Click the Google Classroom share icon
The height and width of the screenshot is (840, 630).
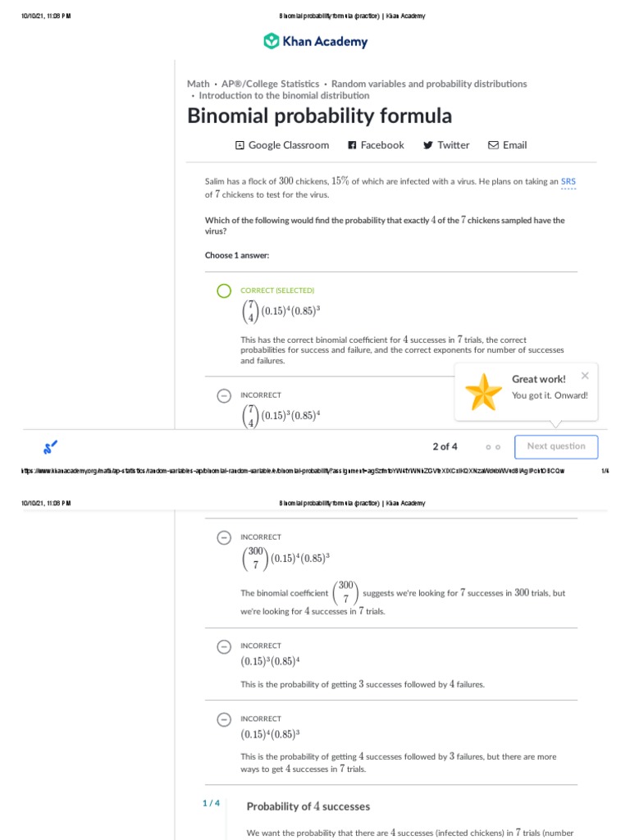pos(240,145)
